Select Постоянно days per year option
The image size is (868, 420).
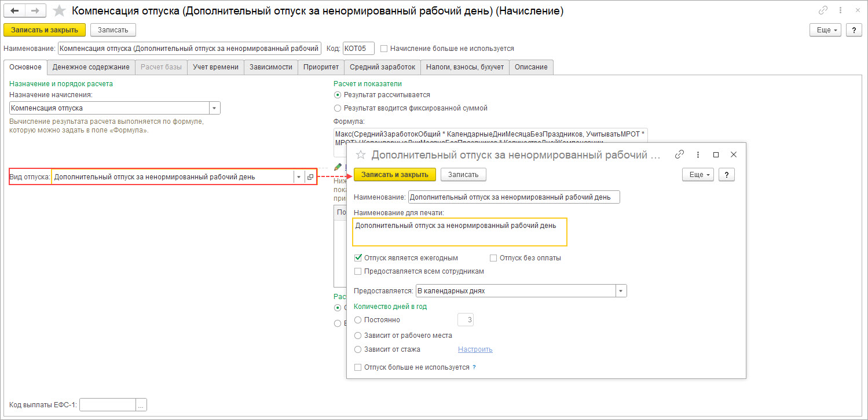pos(358,320)
